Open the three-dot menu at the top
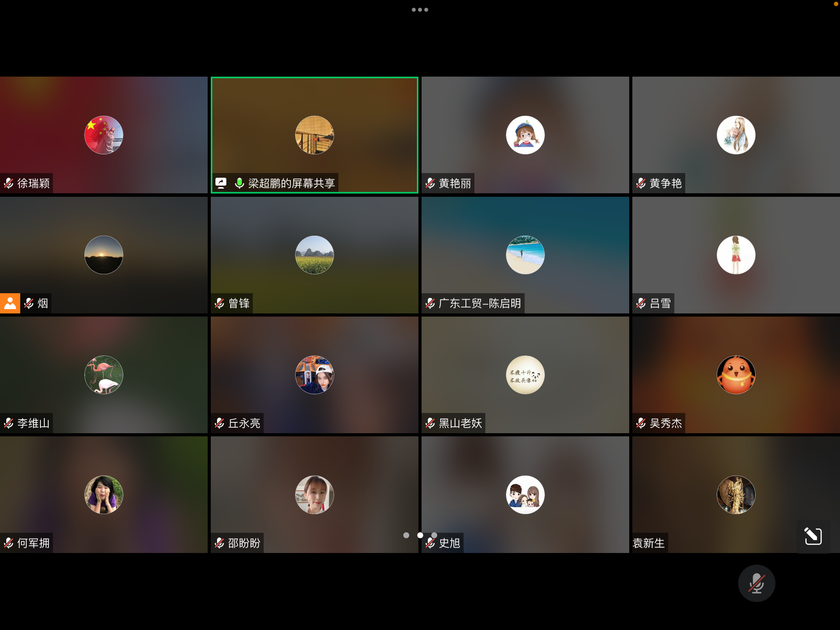Image resolution: width=840 pixels, height=630 pixels. click(420, 10)
